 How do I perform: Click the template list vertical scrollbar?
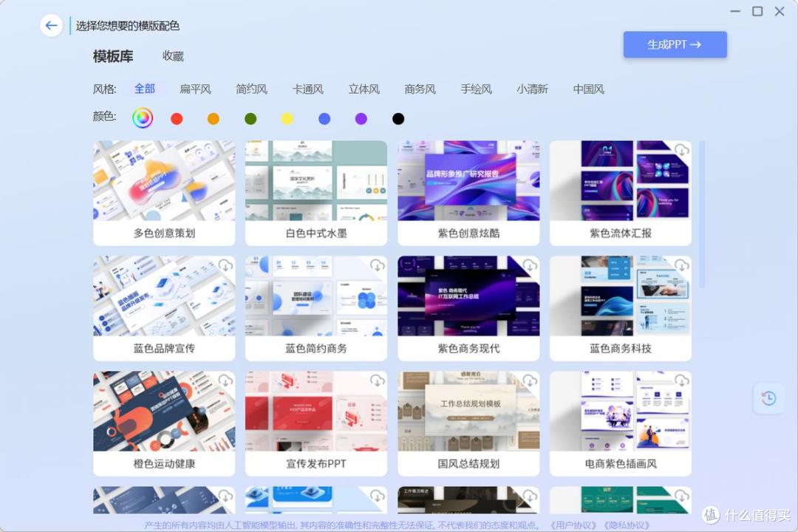[702, 214]
